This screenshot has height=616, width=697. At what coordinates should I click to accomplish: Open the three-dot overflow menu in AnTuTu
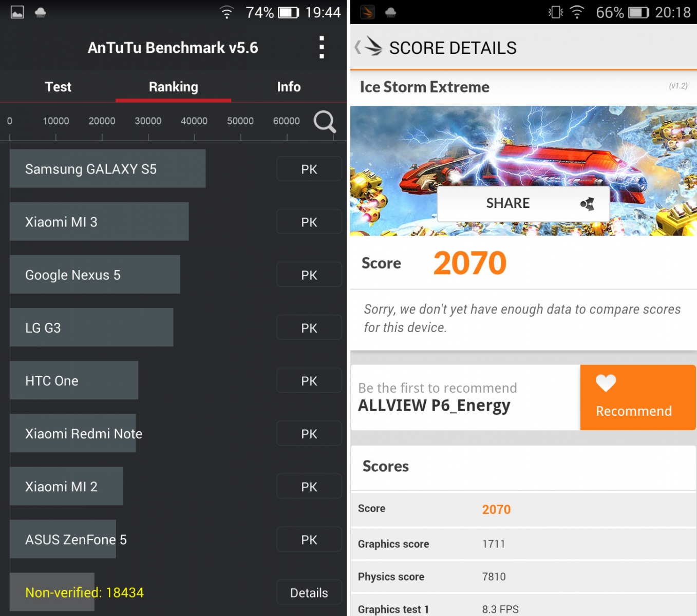(x=322, y=47)
